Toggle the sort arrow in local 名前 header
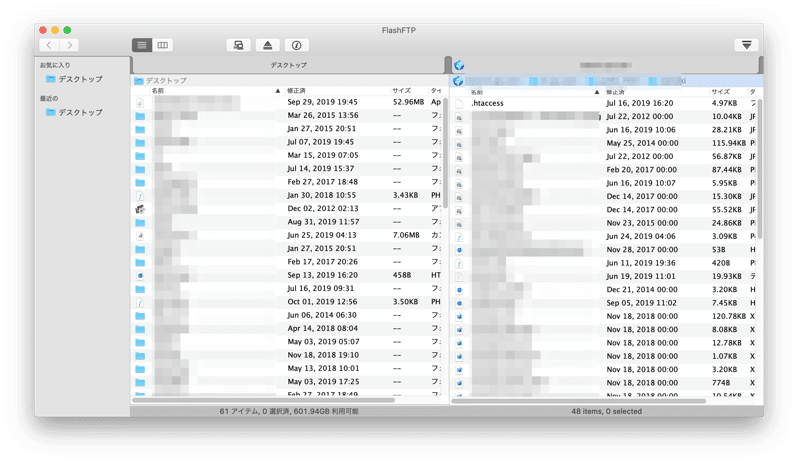Screen dimensions: 798x462 (278, 91)
